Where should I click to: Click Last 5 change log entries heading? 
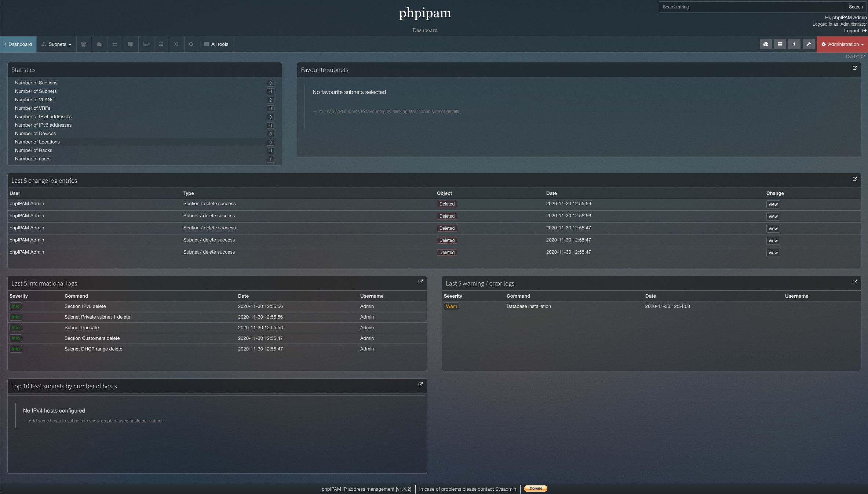pyautogui.click(x=44, y=181)
